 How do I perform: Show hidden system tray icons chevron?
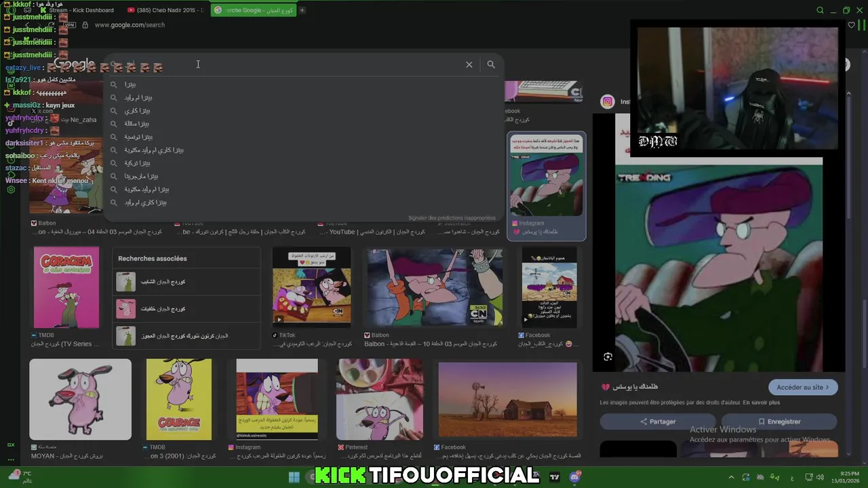tap(731, 477)
